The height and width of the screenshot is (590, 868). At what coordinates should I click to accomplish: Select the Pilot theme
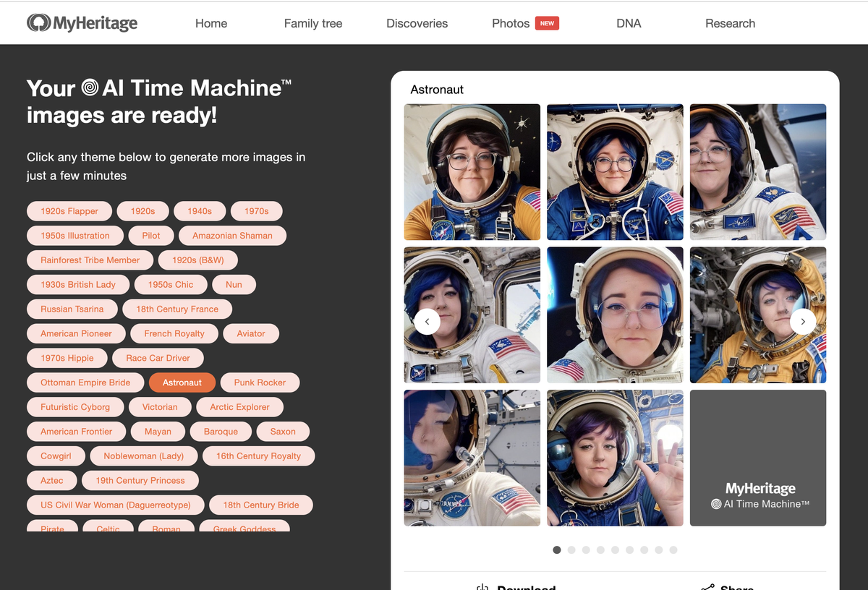coord(150,235)
